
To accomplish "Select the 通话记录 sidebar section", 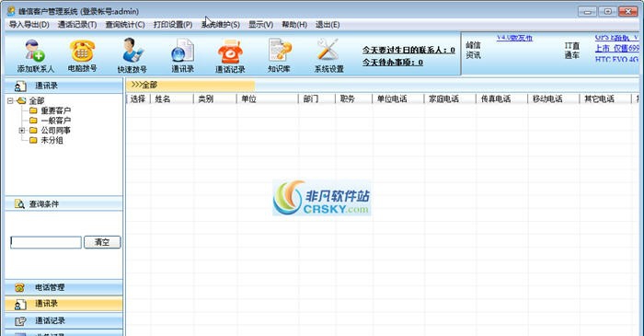I will [x=63, y=320].
